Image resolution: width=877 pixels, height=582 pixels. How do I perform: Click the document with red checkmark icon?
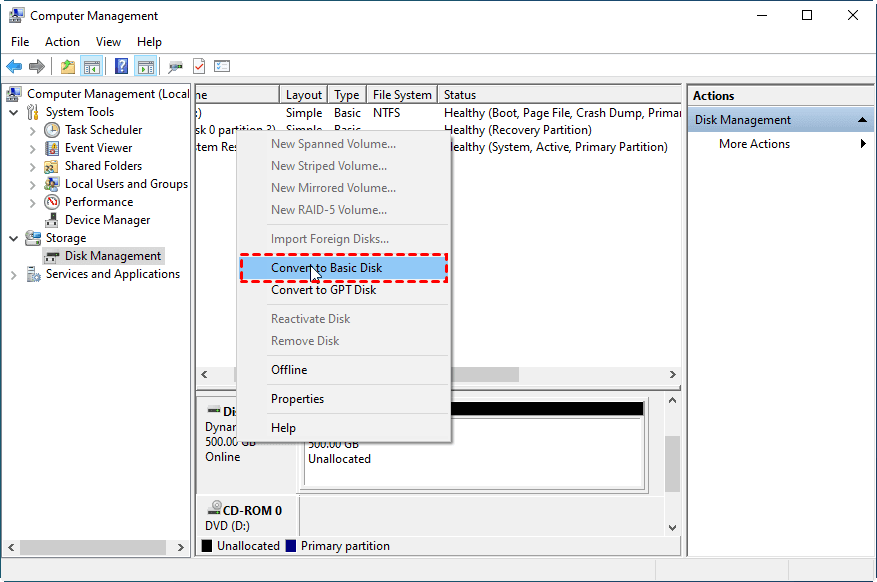[199, 67]
